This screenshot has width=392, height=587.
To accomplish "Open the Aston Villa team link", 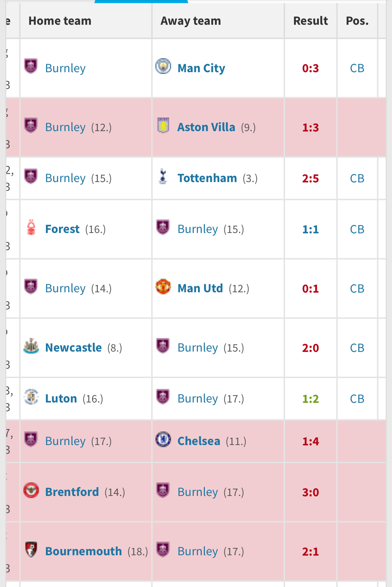I will click(x=206, y=127).
